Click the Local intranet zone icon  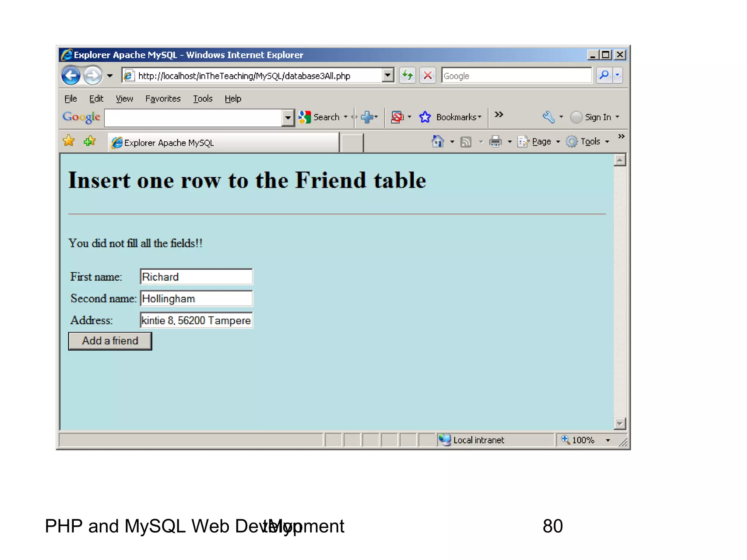coord(445,440)
